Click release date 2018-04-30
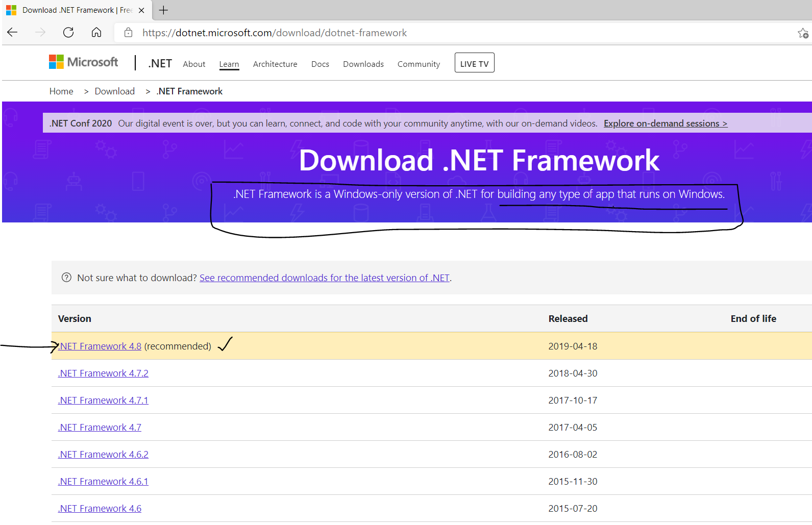 (573, 373)
